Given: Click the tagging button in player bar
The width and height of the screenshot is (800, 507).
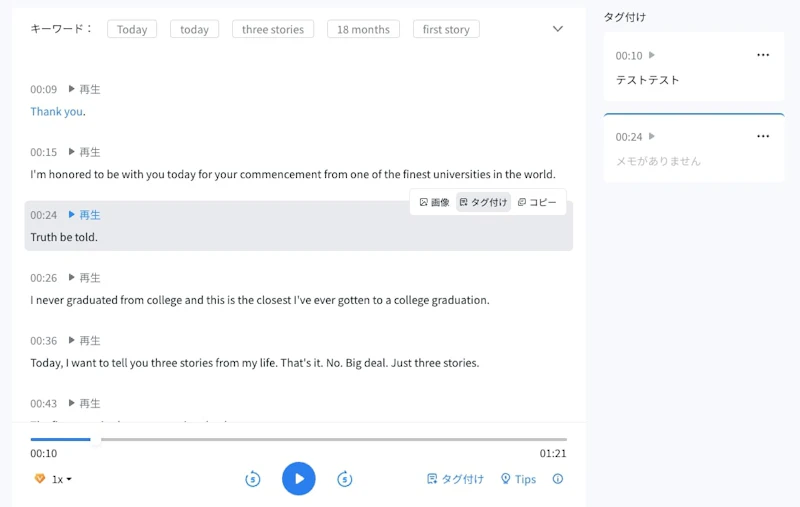Looking at the screenshot, I should [455, 479].
